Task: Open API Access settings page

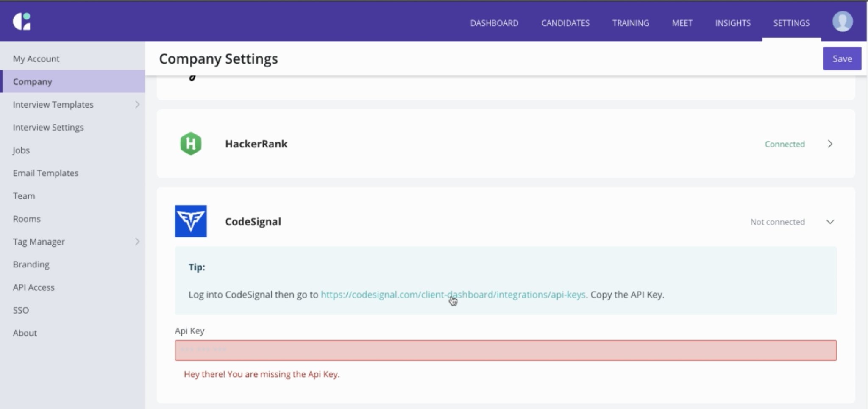Action: [x=33, y=287]
